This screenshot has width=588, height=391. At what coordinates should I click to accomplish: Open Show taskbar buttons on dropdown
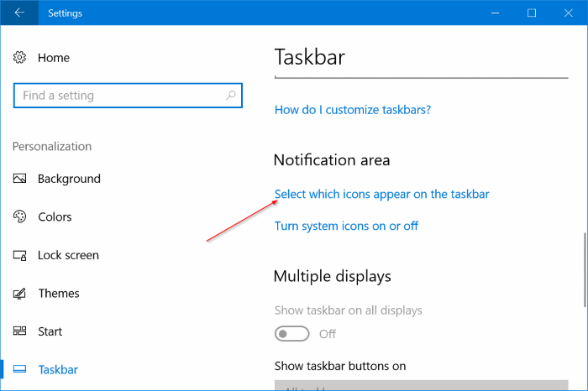pos(421,385)
